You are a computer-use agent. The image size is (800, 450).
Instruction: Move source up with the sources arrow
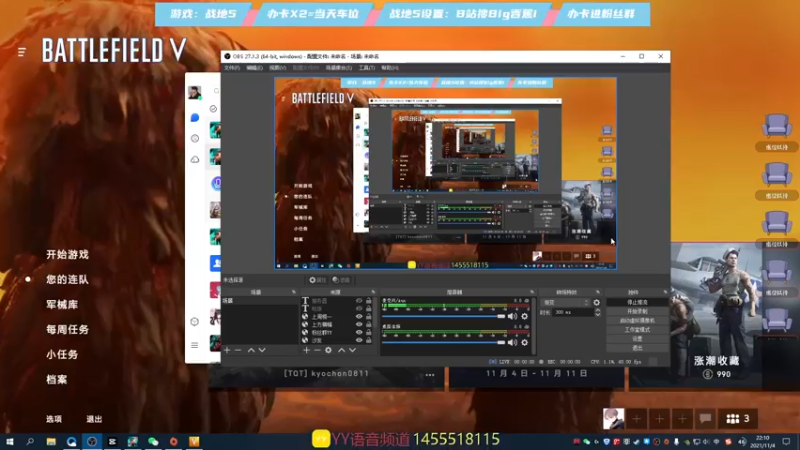tap(341, 350)
